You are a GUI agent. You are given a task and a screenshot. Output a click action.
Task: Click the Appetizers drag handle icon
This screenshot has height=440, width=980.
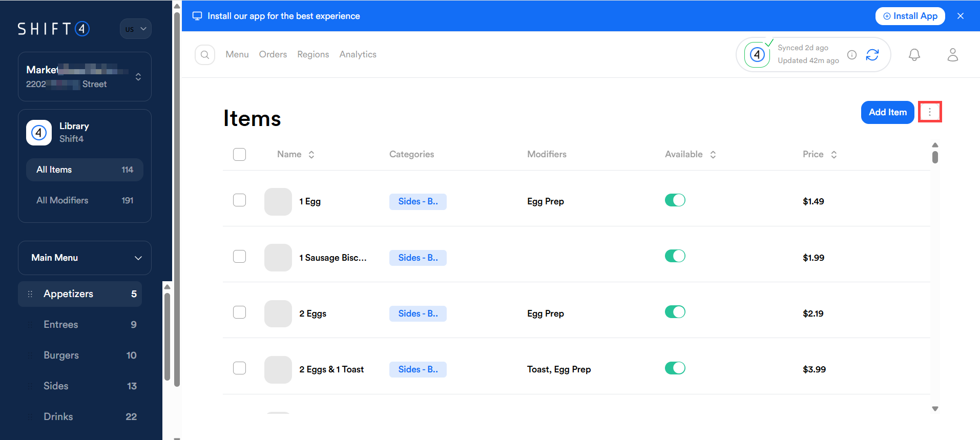(x=30, y=294)
